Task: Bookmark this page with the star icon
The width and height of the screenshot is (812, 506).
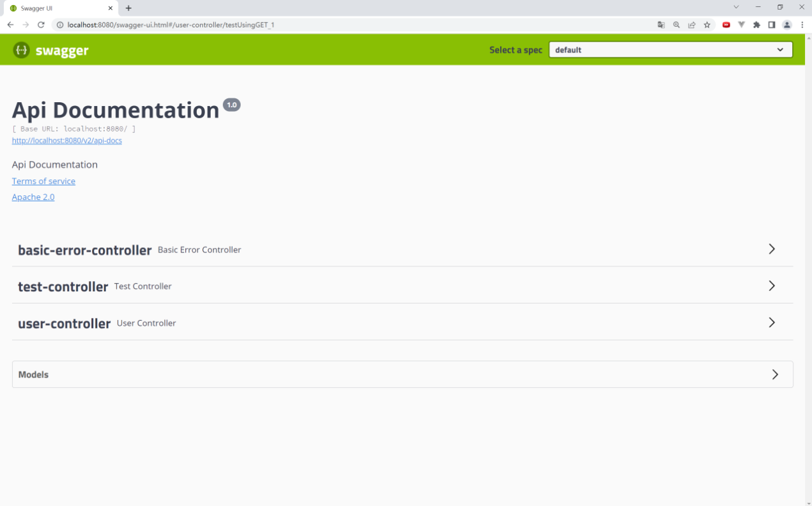Action: coord(707,25)
